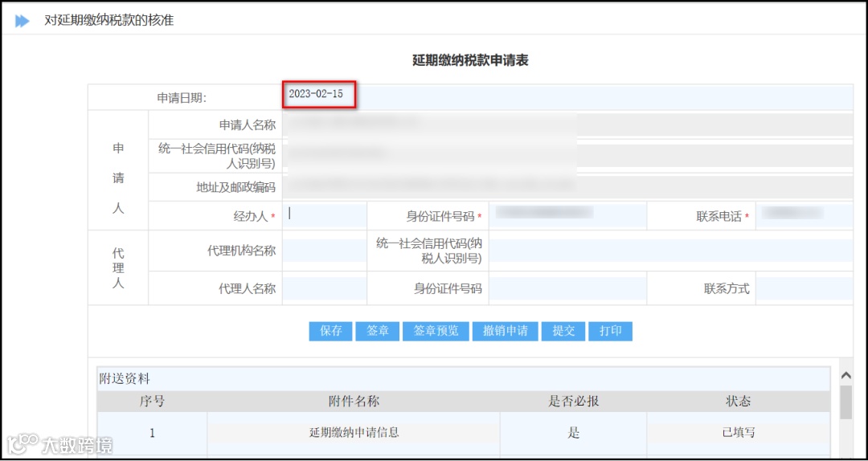Print the form using 打印

[x=611, y=332]
